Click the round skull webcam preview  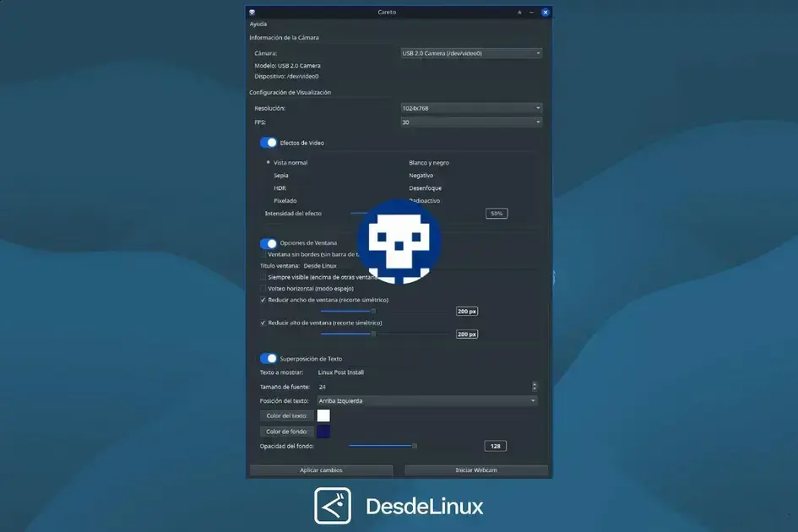[x=399, y=242]
